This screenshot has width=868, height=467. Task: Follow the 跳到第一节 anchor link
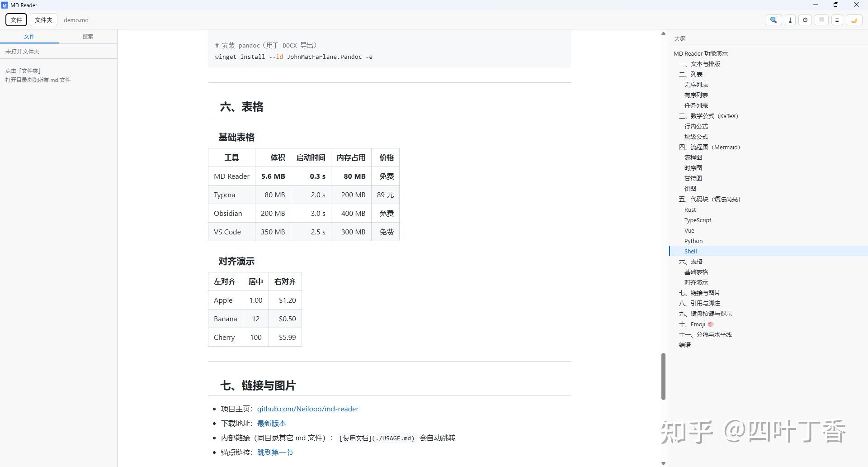pos(275,452)
